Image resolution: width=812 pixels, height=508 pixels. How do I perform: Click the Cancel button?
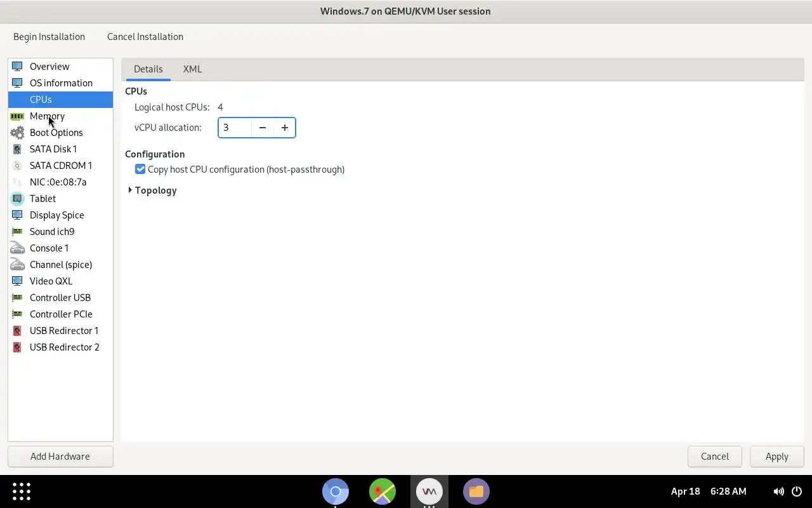click(715, 457)
